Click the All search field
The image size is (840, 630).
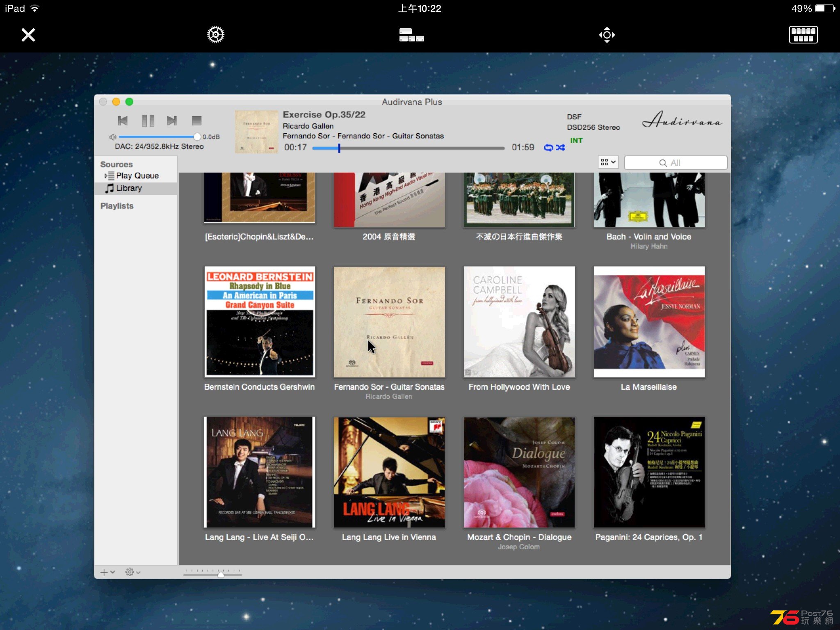coord(676,163)
